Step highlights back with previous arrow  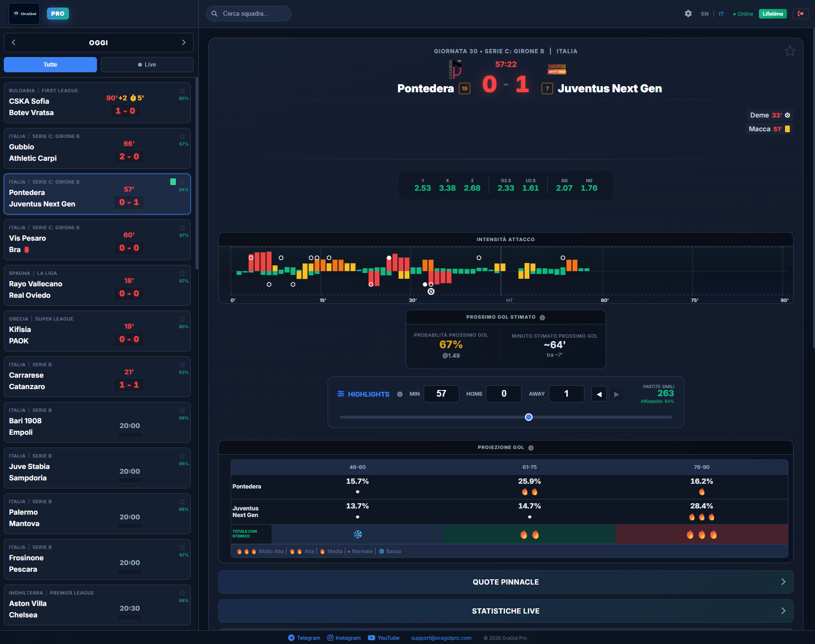pos(599,394)
